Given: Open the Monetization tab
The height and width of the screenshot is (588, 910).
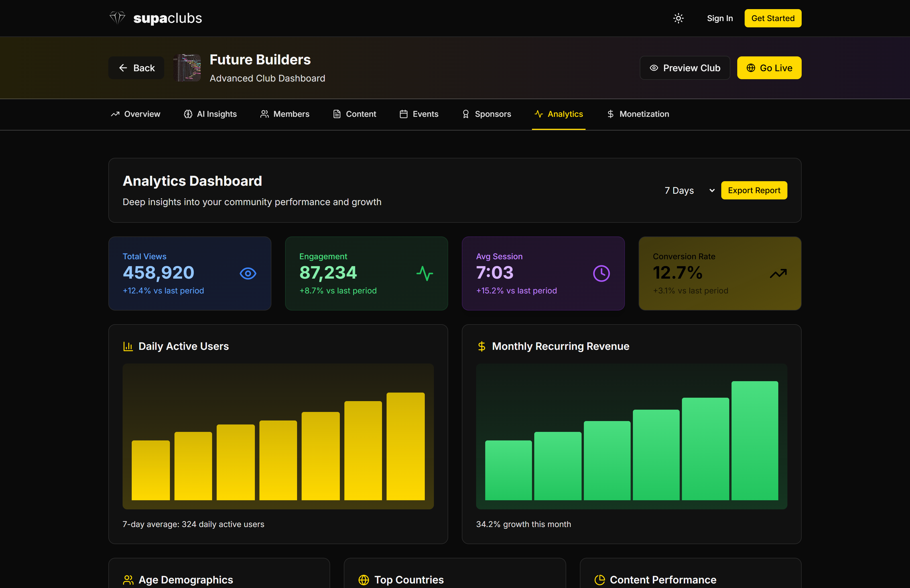Looking at the screenshot, I should pos(638,114).
